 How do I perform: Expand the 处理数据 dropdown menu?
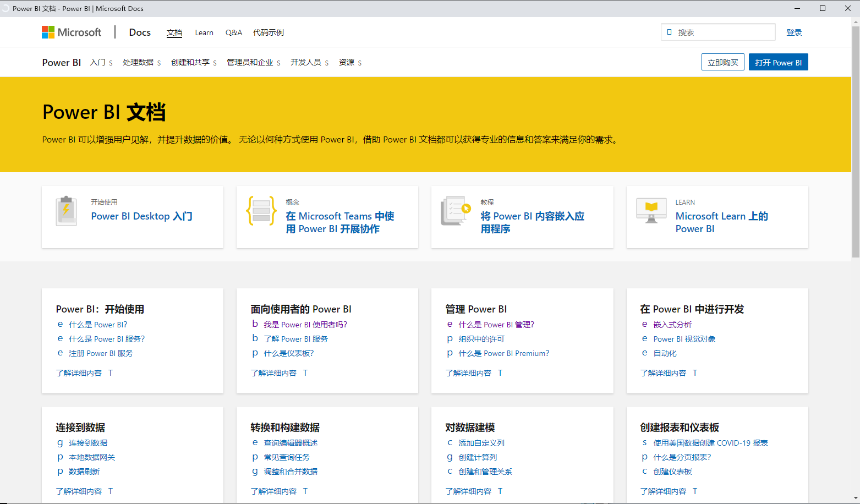tap(141, 63)
